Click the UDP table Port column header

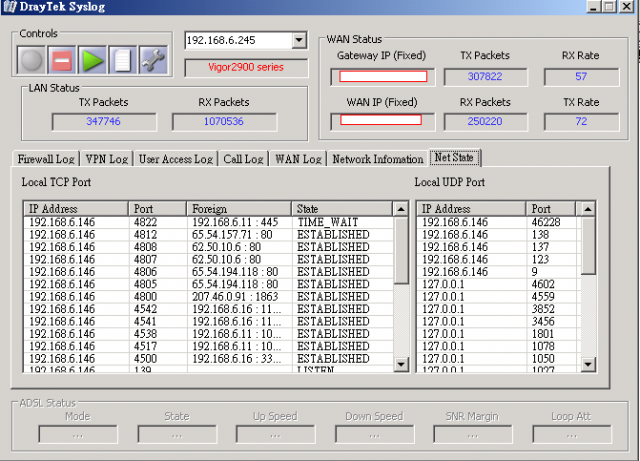[551, 209]
